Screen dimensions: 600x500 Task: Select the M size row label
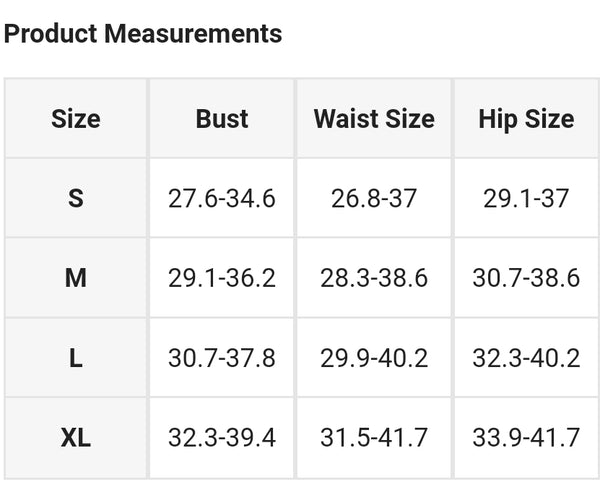coord(76,278)
